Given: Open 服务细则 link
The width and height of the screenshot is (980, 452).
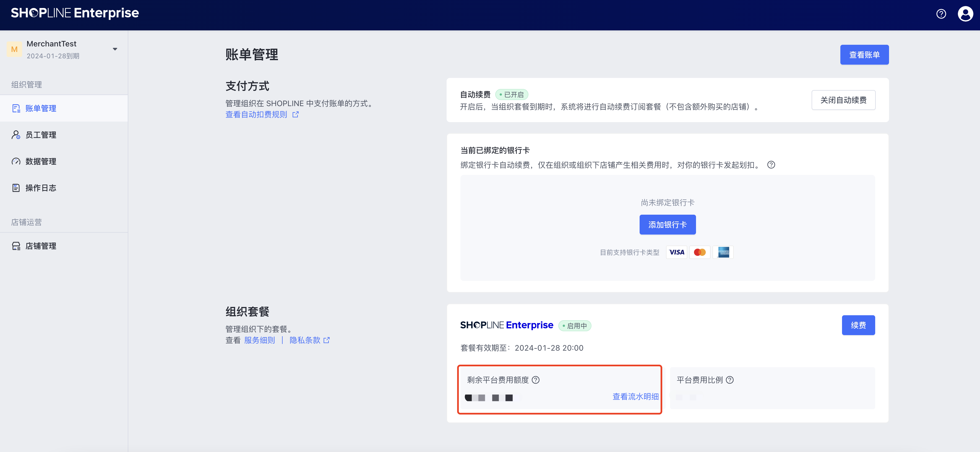Looking at the screenshot, I should coord(259,340).
